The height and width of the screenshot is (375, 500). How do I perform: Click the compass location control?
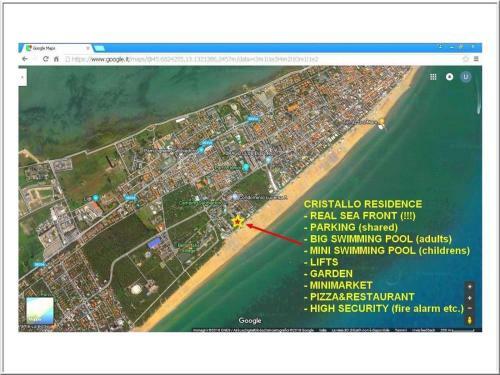tap(470, 286)
